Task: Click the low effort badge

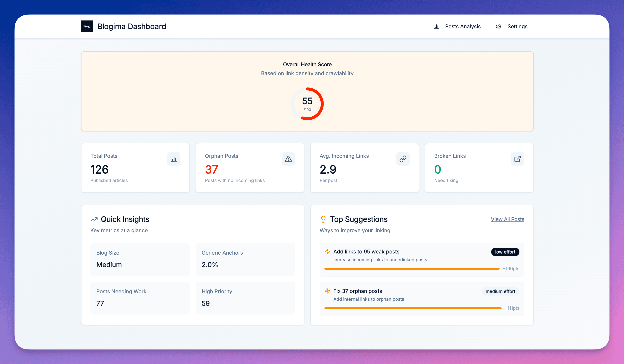Action: [505, 252]
